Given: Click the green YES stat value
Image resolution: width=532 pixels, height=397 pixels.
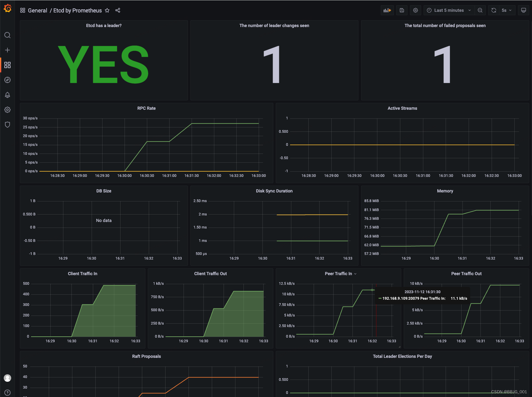Looking at the screenshot, I should pyautogui.click(x=104, y=64).
